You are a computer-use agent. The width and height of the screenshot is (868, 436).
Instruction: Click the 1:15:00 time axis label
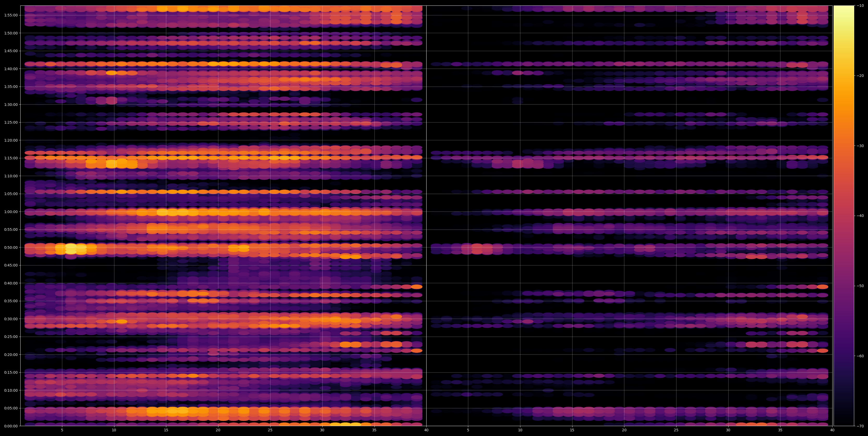tap(11, 158)
